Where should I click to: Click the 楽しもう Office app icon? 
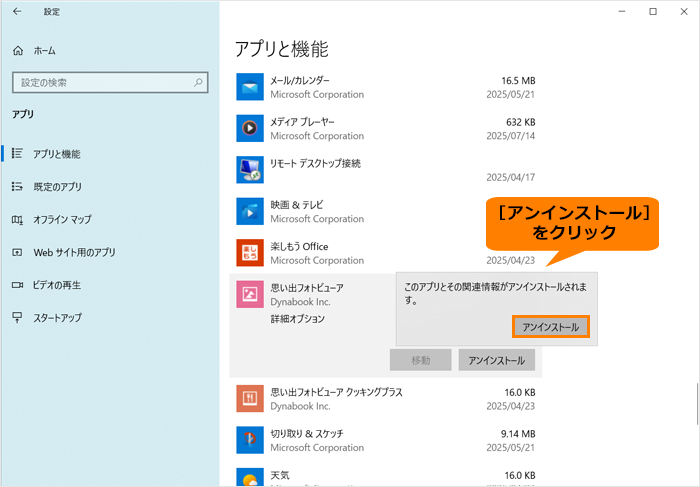point(250,253)
